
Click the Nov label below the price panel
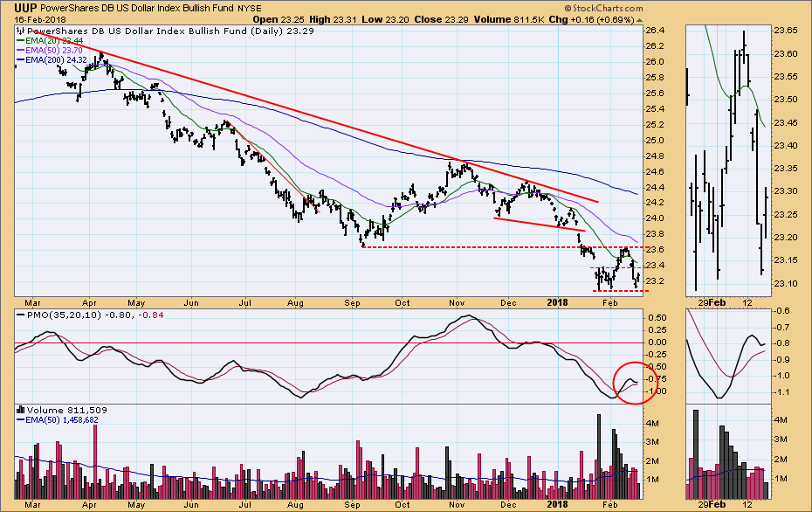click(457, 303)
